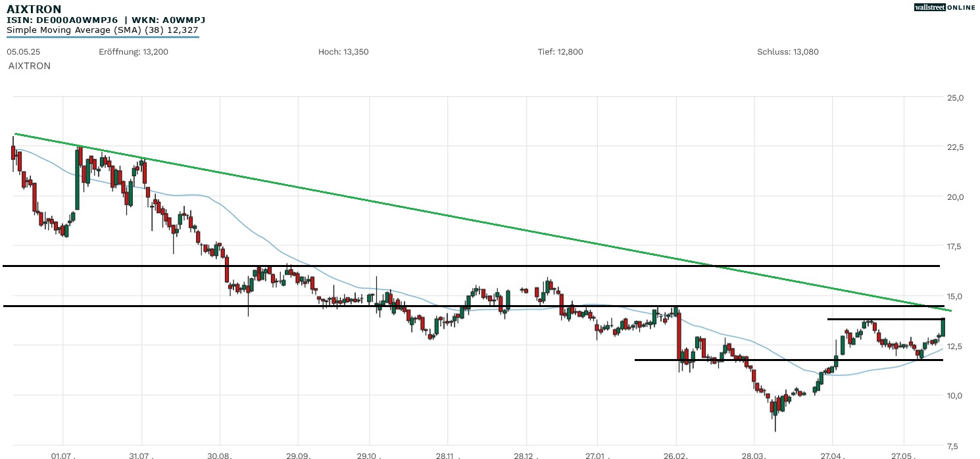The width and height of the screenshot is (980, 459).
Task: Select the ISIN DE000A0WMPJ6 text
Action: click(62, 20)
